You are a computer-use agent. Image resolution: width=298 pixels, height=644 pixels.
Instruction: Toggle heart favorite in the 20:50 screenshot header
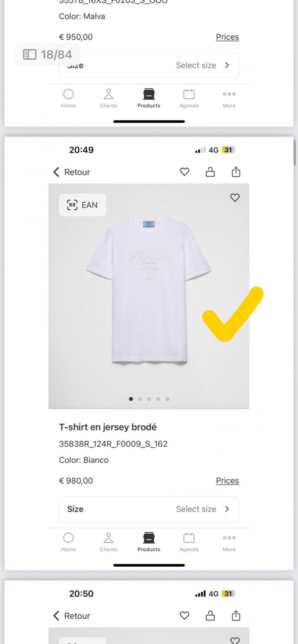pyautogui.click(x=184, y=615)
